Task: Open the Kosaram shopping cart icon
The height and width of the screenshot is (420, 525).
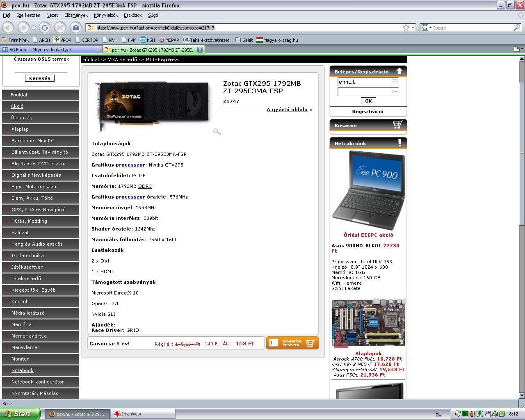Action: tap(397, 125)
